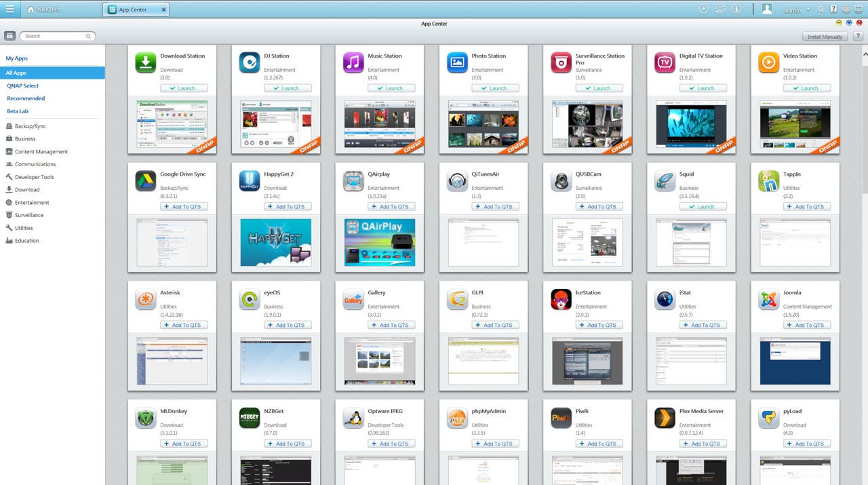
Task: Toggle the App Center sidebar view icon
Action: click(x=9, y=36)
